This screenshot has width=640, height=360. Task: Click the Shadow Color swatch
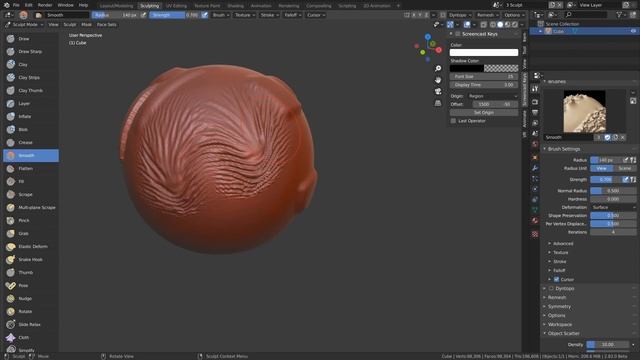coord(484,68)
